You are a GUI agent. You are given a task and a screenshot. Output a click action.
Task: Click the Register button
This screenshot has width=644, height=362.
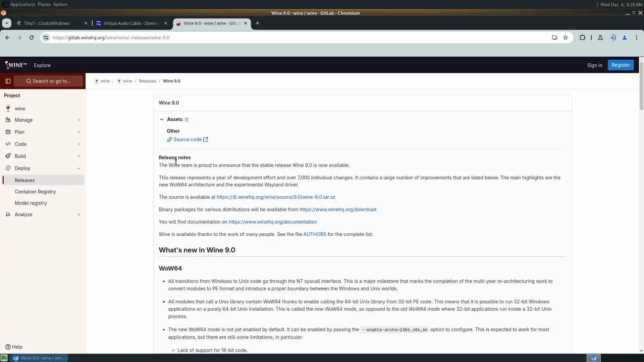tap(620, 65)
